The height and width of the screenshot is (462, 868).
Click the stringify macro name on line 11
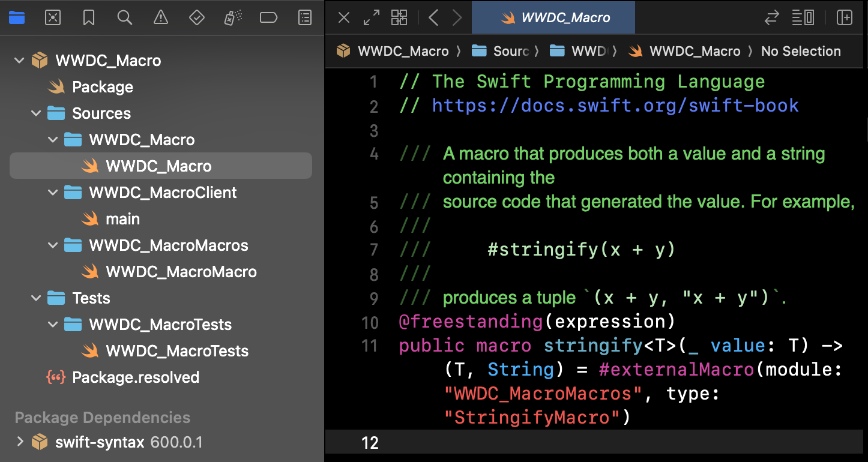pos(593,346)
